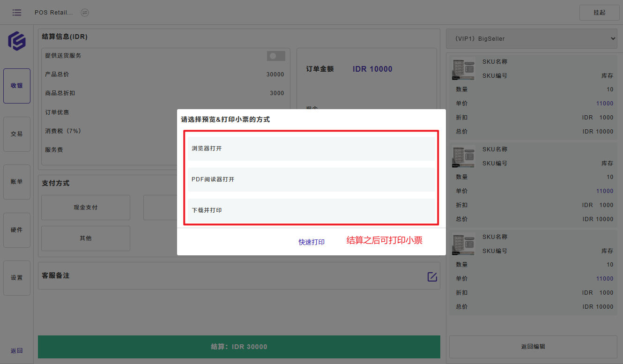Click the 挂起 button
Viewport: 623px width, 364px height.
599,13
